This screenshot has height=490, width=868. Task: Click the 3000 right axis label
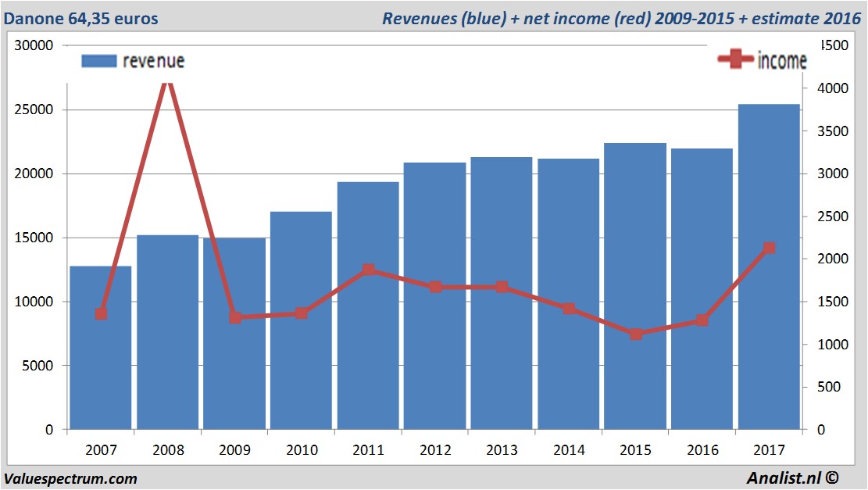click(x=833, y=173)
